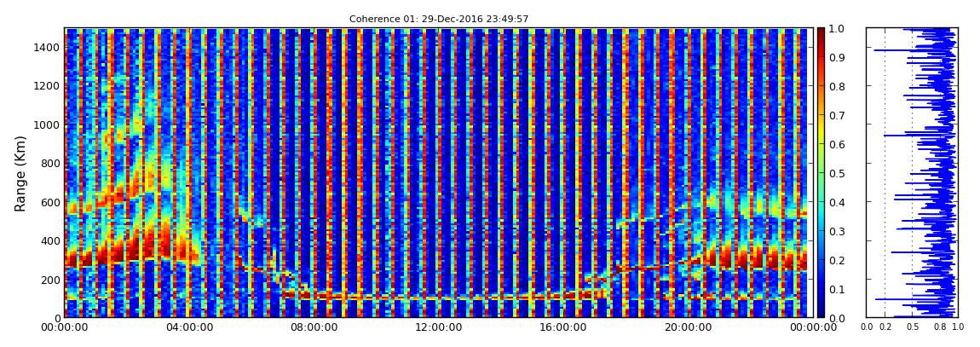
Task: Click the 400 tick label on the range axis
Action: click(x=49, y=240)
